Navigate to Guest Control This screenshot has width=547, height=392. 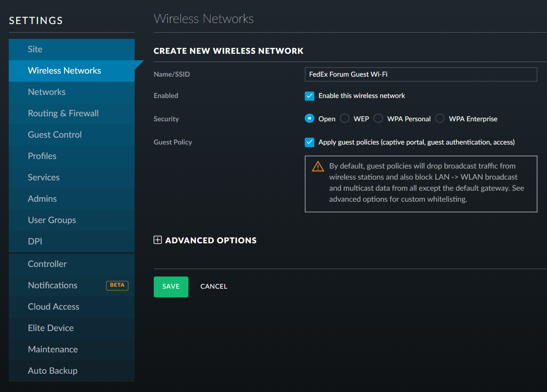tap(55, 135)
